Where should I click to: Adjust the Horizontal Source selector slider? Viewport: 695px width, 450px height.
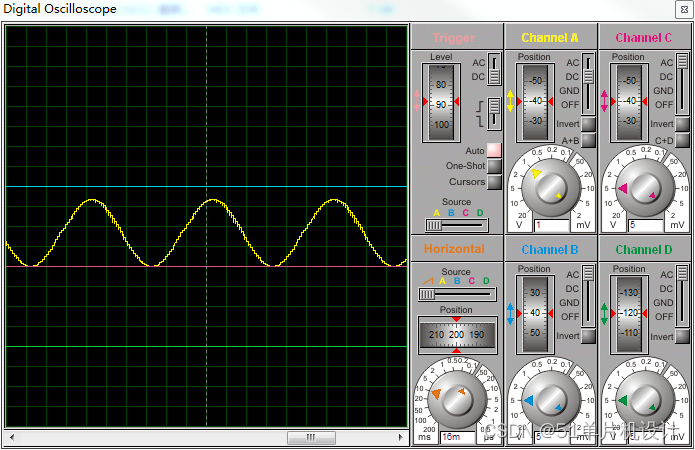[457, 294]
